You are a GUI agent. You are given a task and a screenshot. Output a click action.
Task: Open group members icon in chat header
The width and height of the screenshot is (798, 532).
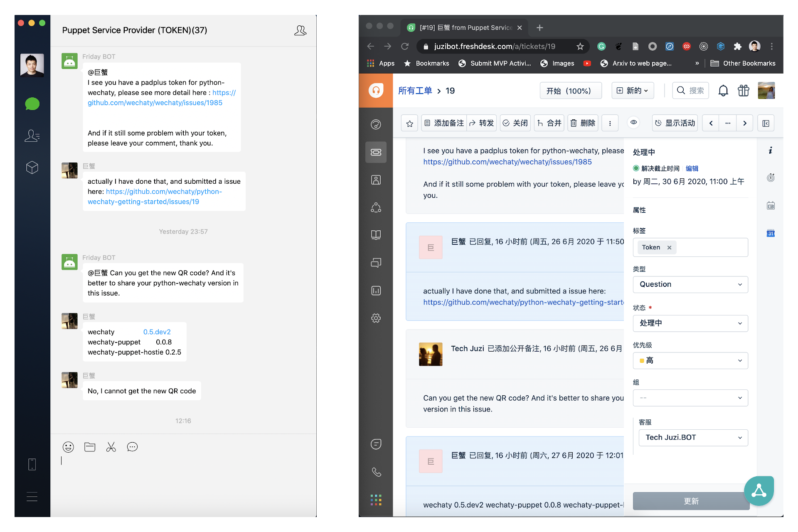click(x=300, y=30)
